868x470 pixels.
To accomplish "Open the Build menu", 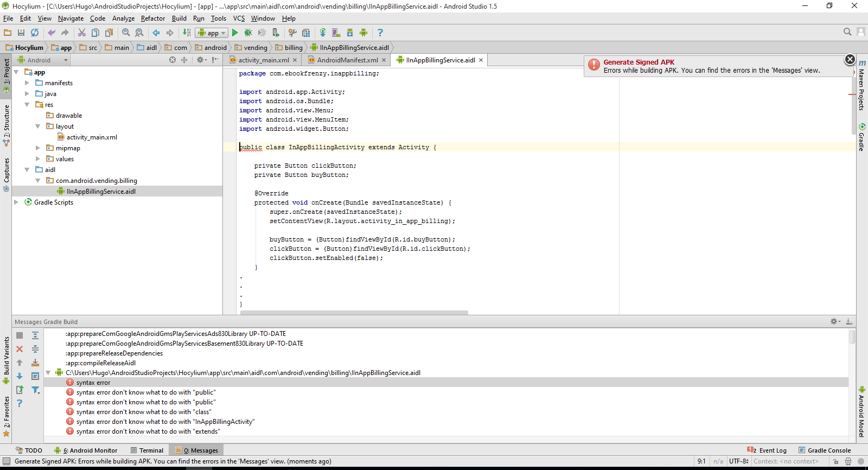I will (179, 18).
